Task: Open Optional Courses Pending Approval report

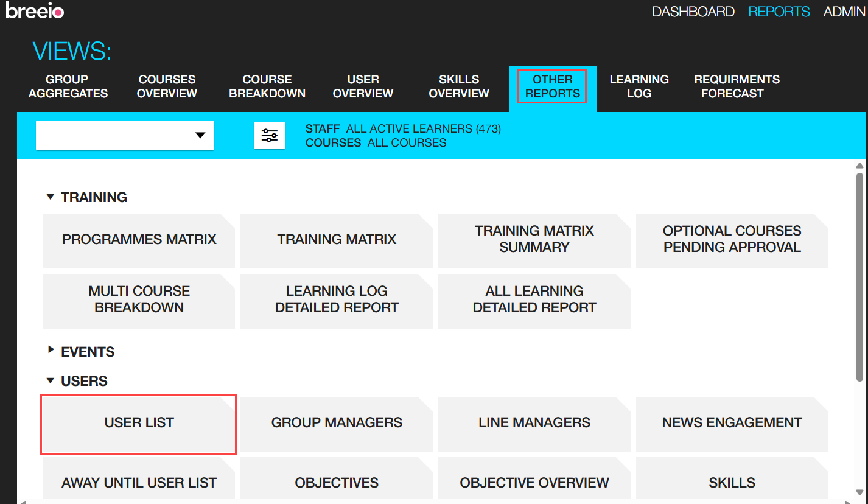Action: coord(732,240)
